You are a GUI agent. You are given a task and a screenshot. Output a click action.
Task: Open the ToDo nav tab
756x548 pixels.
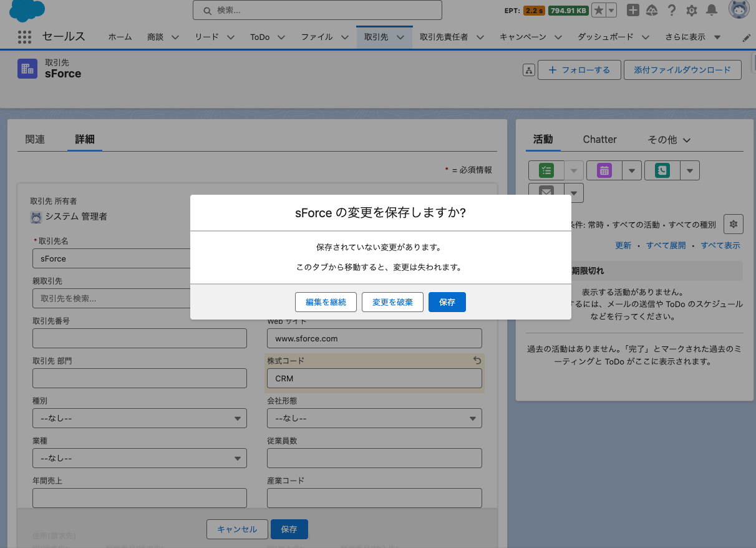(x=259, y=37)
